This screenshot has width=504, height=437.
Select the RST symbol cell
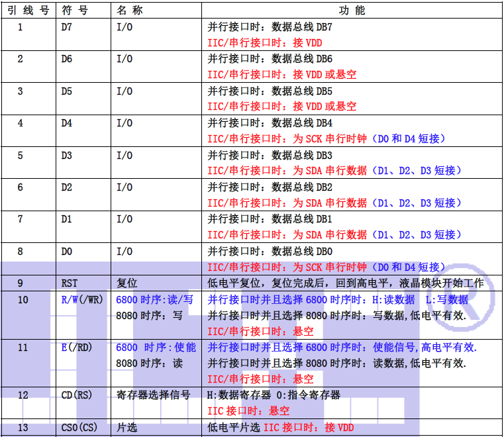(70, 283)
